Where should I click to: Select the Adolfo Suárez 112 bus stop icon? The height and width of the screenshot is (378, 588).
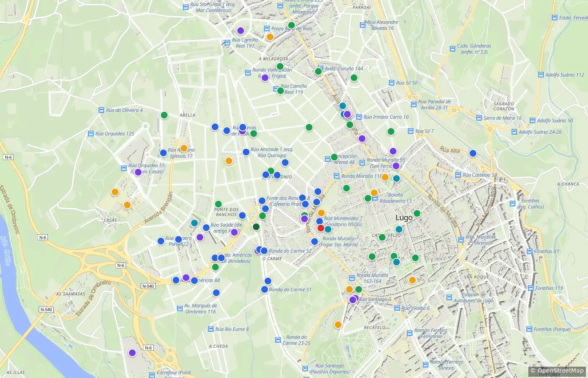541,75
